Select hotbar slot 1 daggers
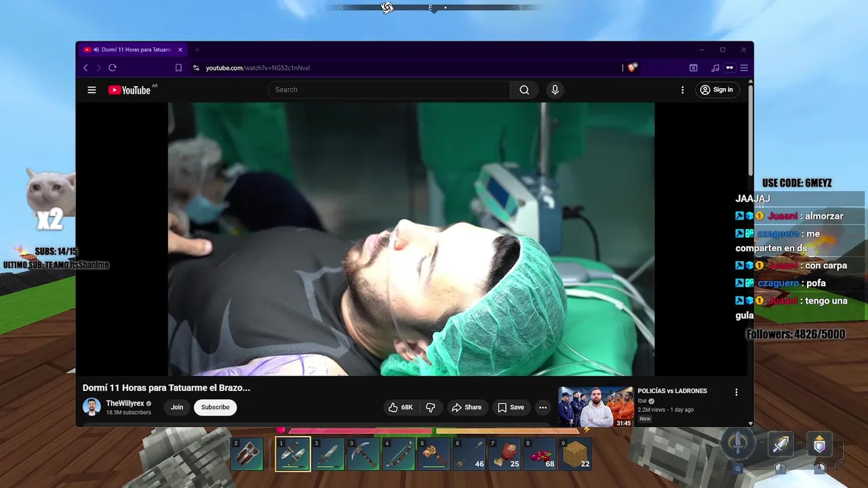 tap(293, 454)
